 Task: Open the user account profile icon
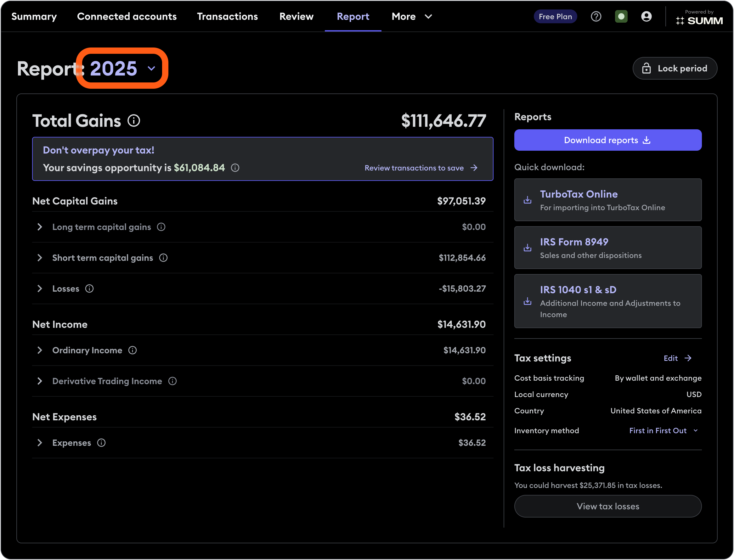(x=646, y=16)
